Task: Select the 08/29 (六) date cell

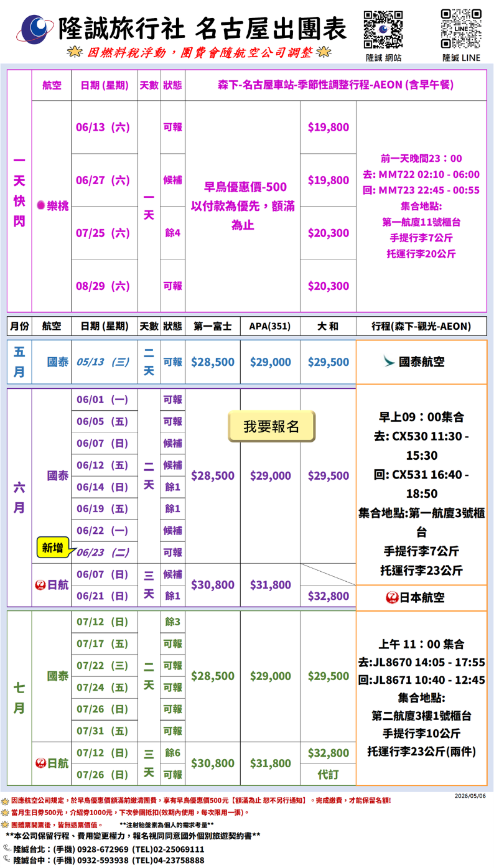Action: tap(103, 286)
